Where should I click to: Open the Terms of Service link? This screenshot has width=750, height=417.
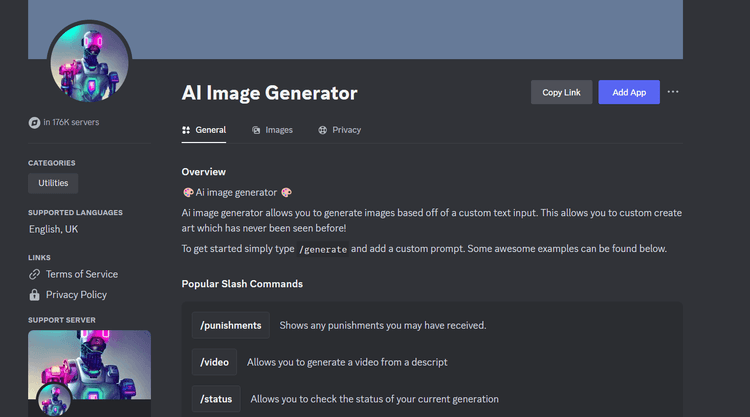pos(82,274)
